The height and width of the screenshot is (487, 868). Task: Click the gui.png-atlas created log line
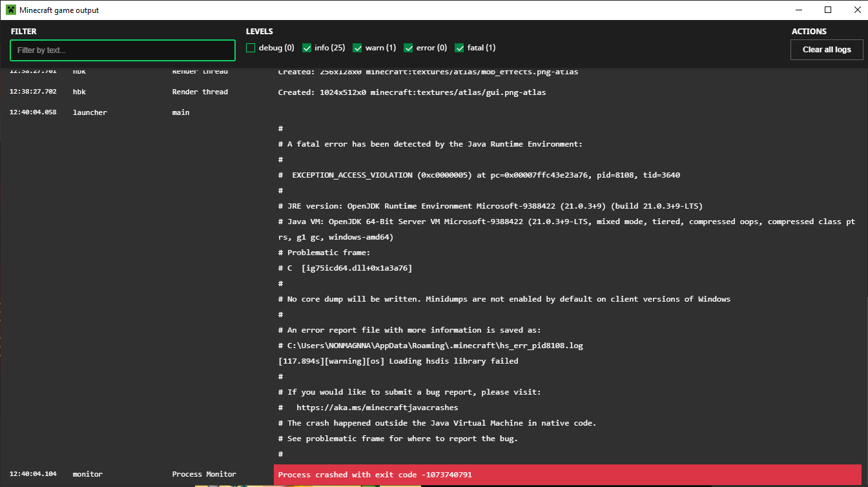(x=411, y=92)
